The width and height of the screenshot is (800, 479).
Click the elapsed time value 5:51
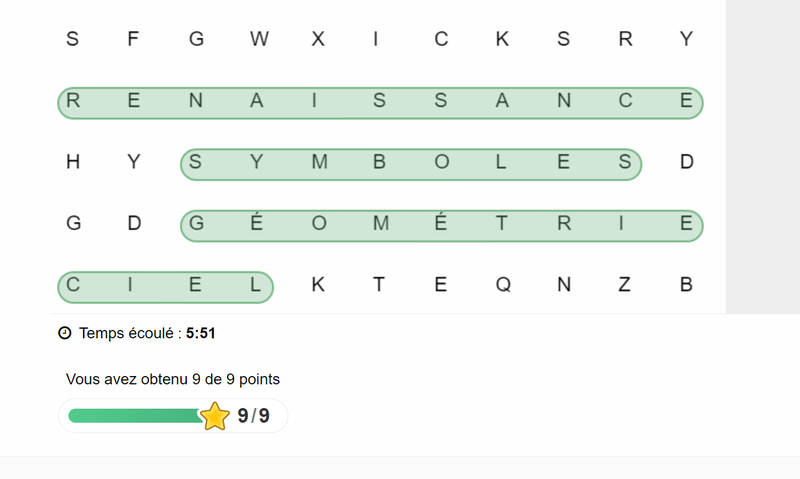click(x=201, y=333)
